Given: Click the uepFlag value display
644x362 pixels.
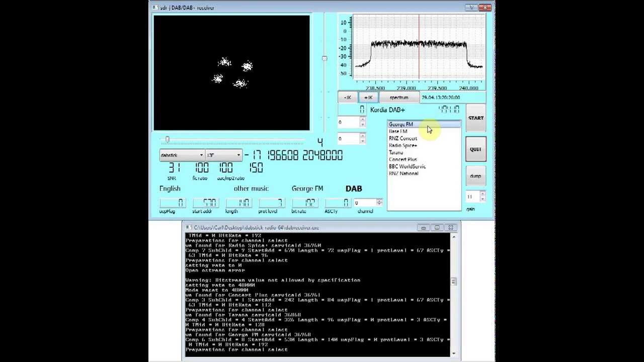Looking at the screenshot, I should click(x=172, y=203).
